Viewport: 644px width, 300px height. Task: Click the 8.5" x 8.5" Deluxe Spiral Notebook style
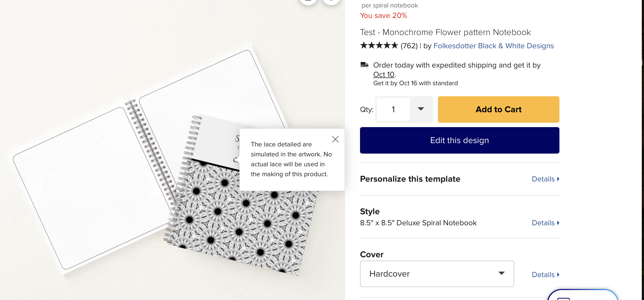418,223
